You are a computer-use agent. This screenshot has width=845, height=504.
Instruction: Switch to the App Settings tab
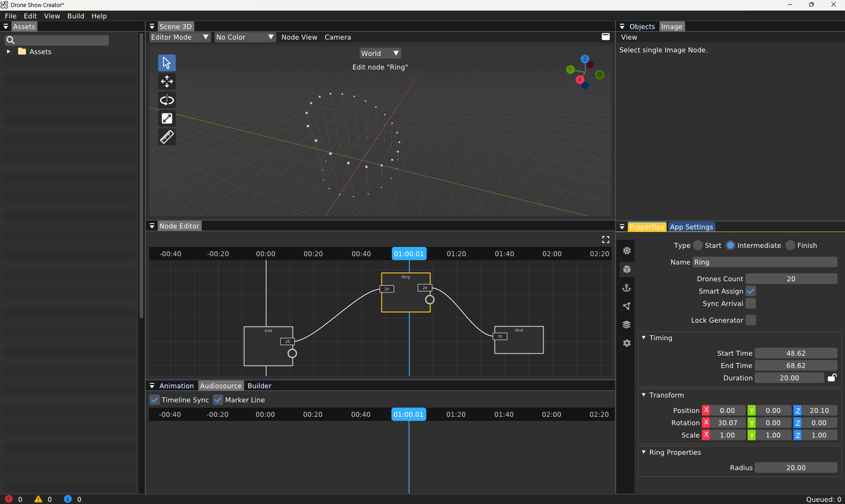point(692,226)
